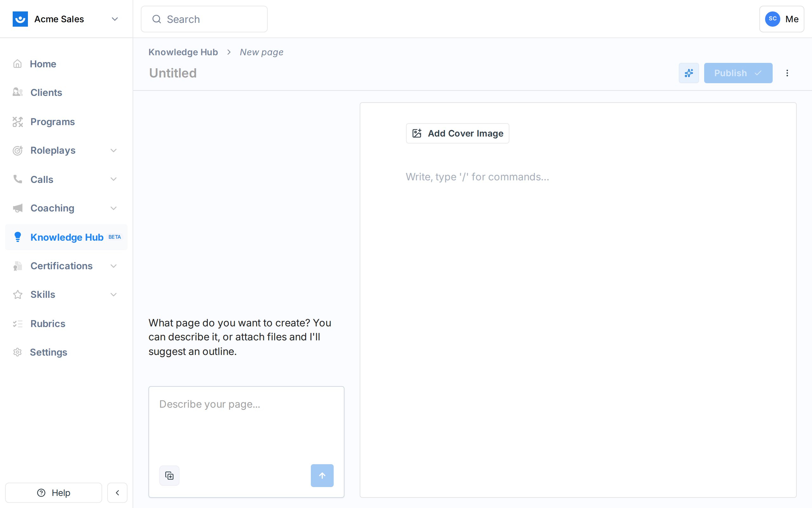The width and height of the screenshot is (812, 508).
Task: Click the Publish checkmark icon
Action: click(758, 73)
